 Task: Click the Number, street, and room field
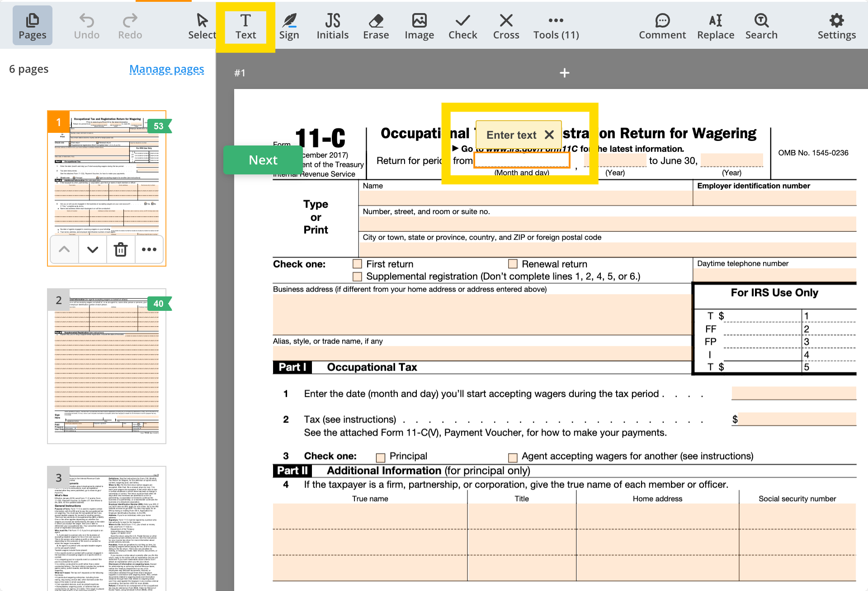(608, 224)
